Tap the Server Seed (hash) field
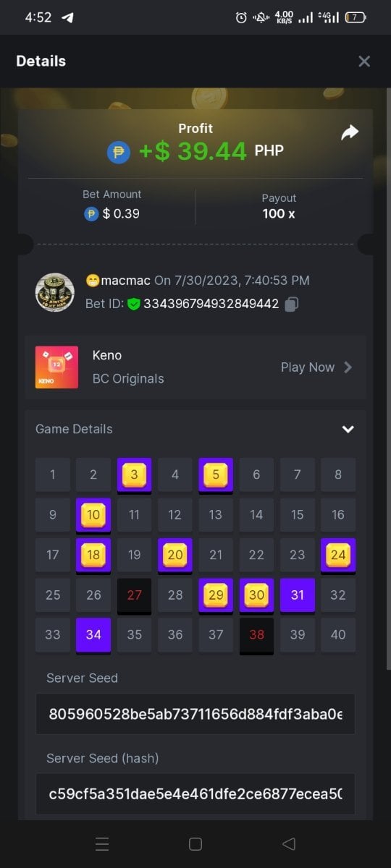 coord(195,794)
